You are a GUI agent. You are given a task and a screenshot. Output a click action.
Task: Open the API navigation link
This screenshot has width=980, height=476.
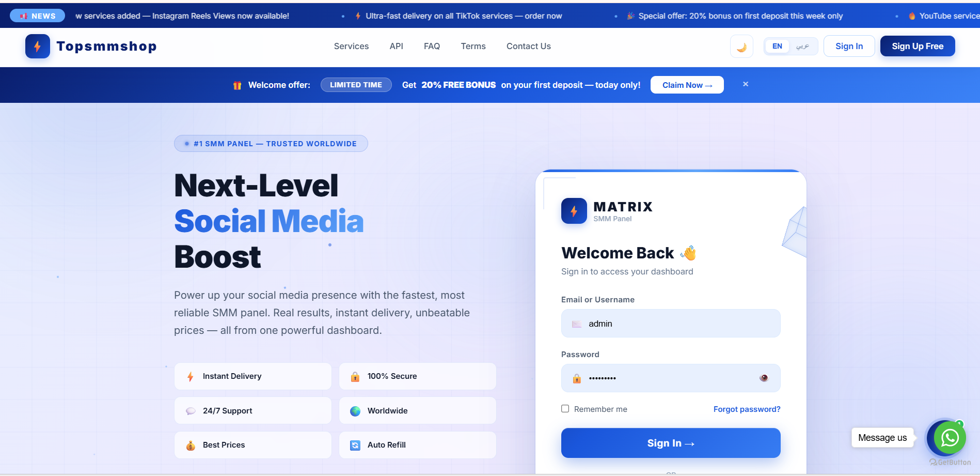(x=396, y=47)
